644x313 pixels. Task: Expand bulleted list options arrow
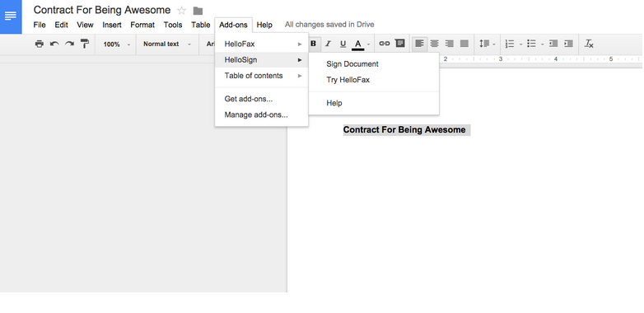point(542,44)
